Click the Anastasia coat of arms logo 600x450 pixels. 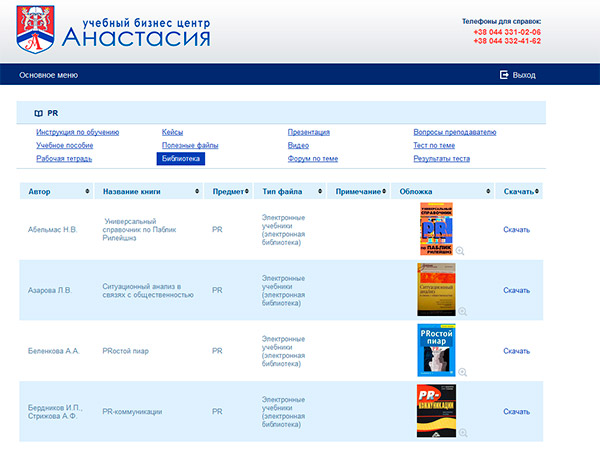pos(36,28)
